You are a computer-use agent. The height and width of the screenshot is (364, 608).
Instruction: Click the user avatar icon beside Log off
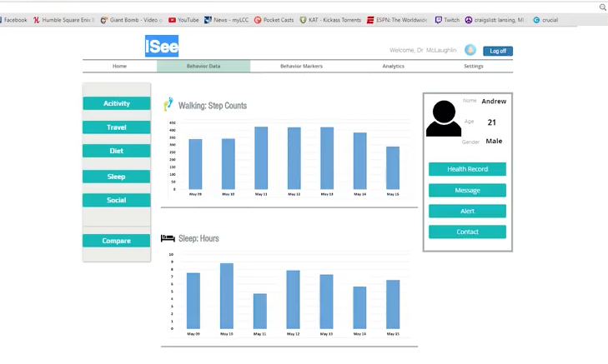click(x=470, y=51)
